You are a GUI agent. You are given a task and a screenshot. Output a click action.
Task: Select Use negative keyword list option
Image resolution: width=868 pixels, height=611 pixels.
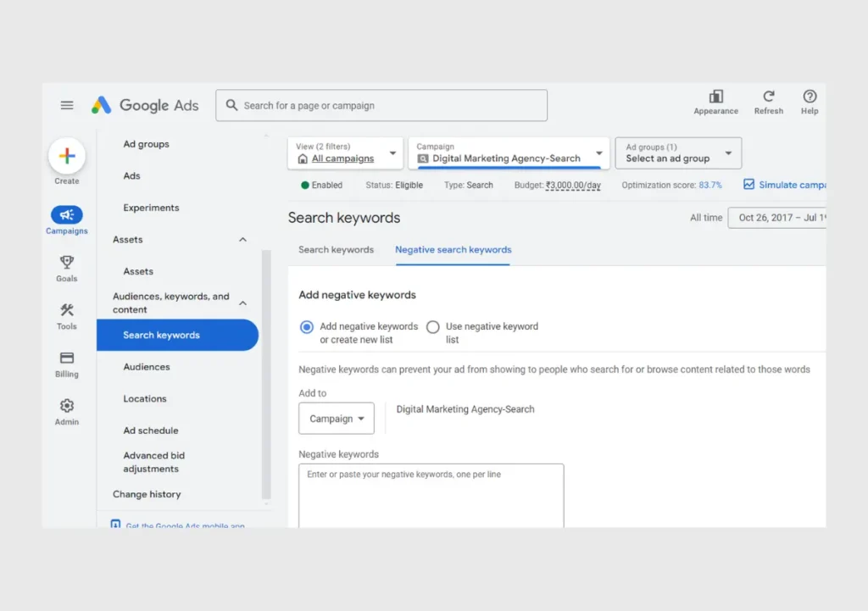(x=433, y=327)
